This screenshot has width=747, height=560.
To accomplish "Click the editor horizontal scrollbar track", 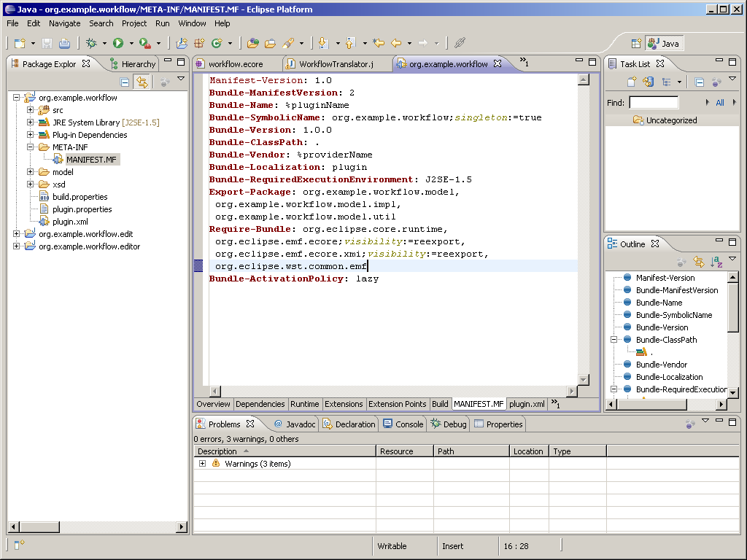I will click(394, 392).
